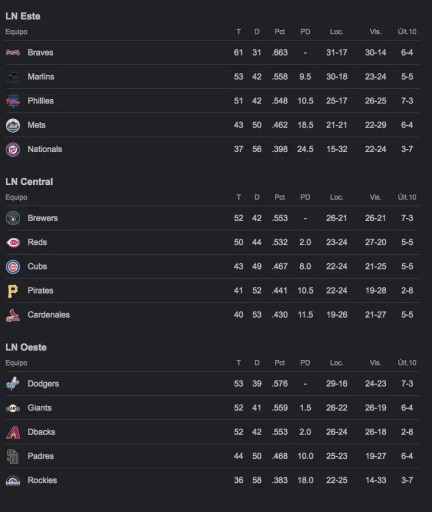Viewport: 432px width, 512px height.
Task: Sort LN Este by Pct column
Action: (279, 32)
